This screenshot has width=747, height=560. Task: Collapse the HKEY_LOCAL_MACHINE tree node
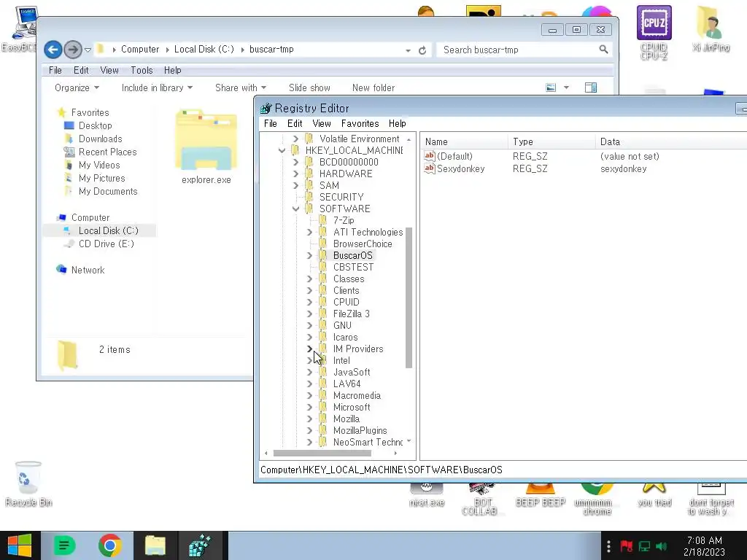point(282,150)
